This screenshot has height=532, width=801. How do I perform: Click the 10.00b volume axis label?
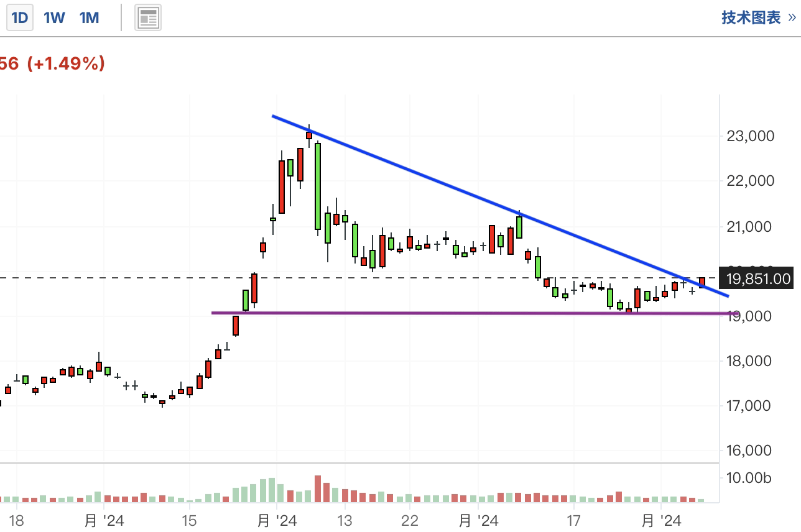pos(749,478)
